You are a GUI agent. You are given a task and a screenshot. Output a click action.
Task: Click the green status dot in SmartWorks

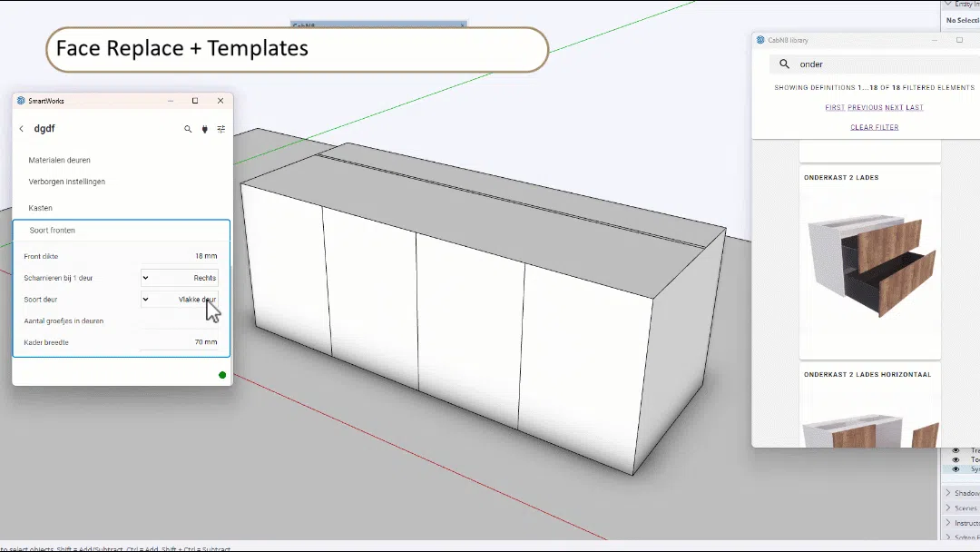pos(222,375)
